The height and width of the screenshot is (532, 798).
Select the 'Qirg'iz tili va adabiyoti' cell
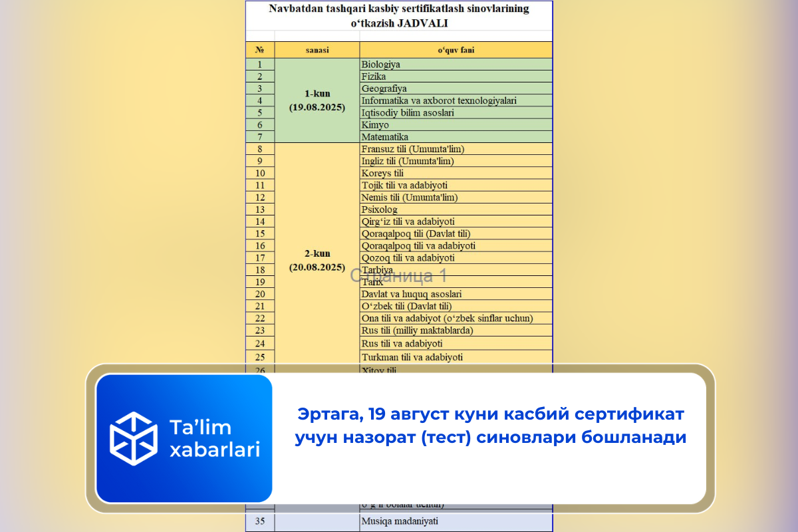click(x=456, y=221)
